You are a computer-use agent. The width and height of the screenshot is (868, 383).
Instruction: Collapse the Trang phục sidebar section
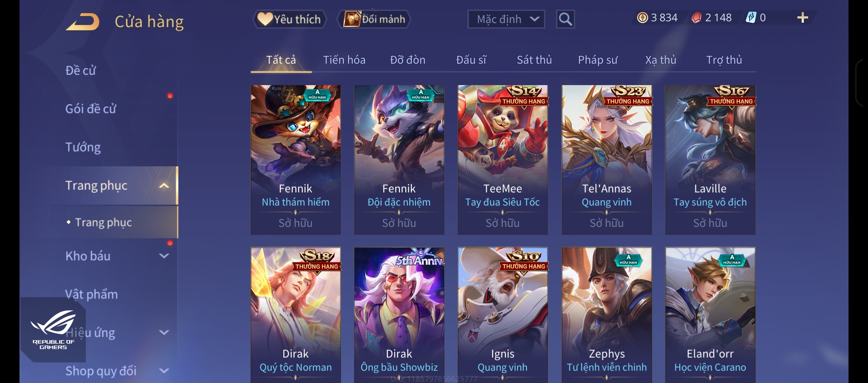pos(164,185)
